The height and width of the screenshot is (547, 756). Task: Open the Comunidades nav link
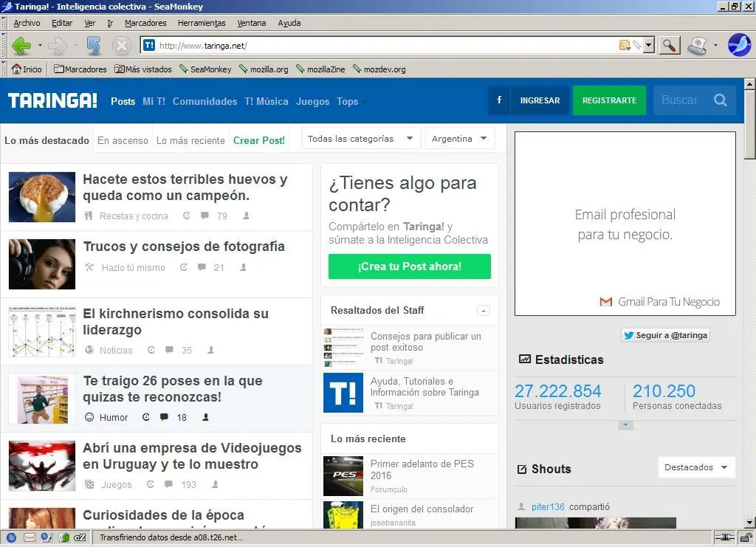pyautogui.click(x=205, y=101)
